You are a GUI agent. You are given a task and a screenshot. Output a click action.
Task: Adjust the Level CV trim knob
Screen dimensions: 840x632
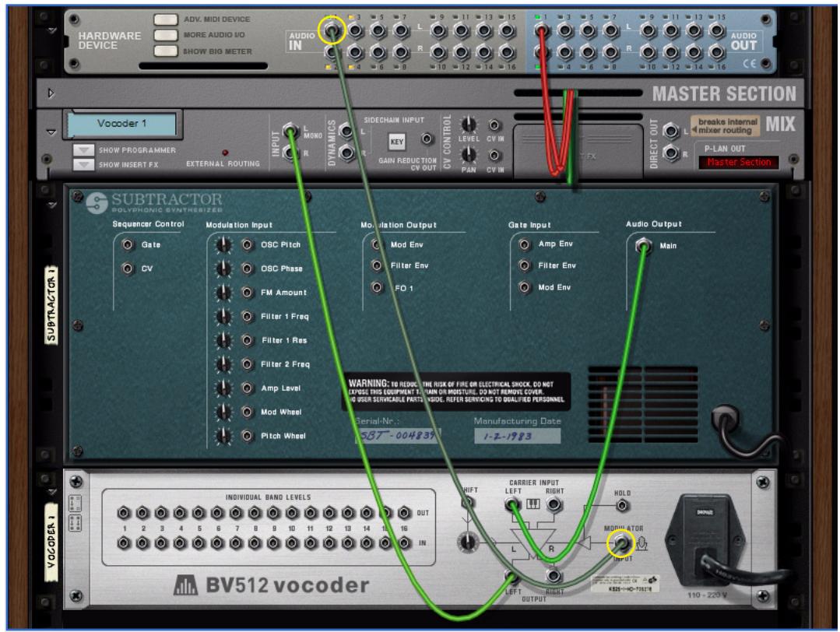(469, 125)
